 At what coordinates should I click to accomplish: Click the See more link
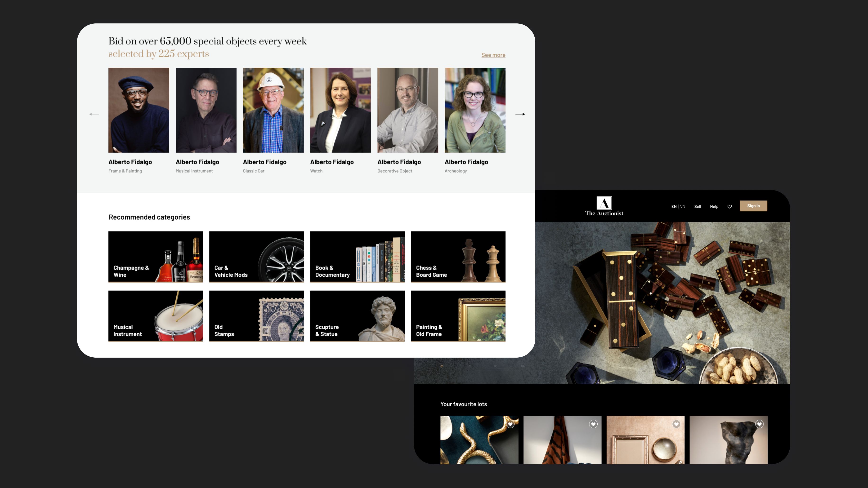point(493,55)
